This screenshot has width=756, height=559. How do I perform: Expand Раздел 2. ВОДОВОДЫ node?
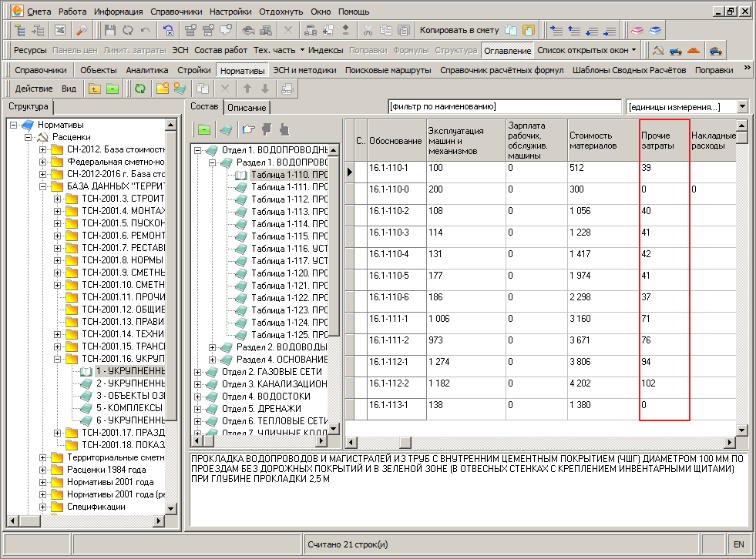[212, 347]
